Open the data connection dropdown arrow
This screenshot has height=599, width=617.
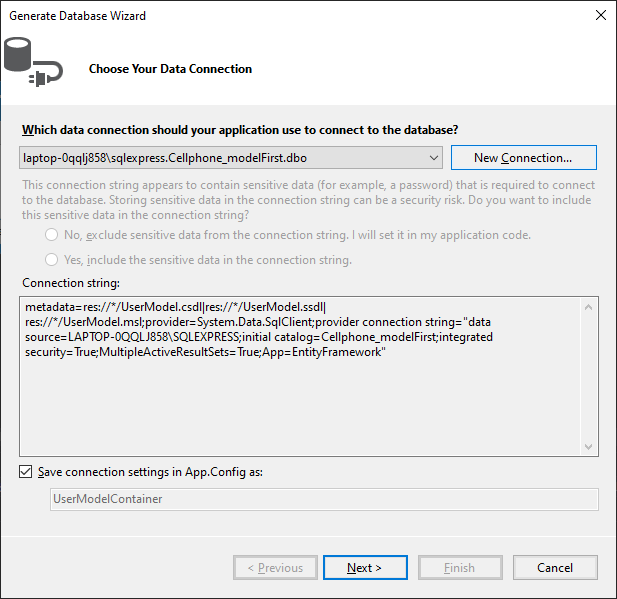[434, 158]
